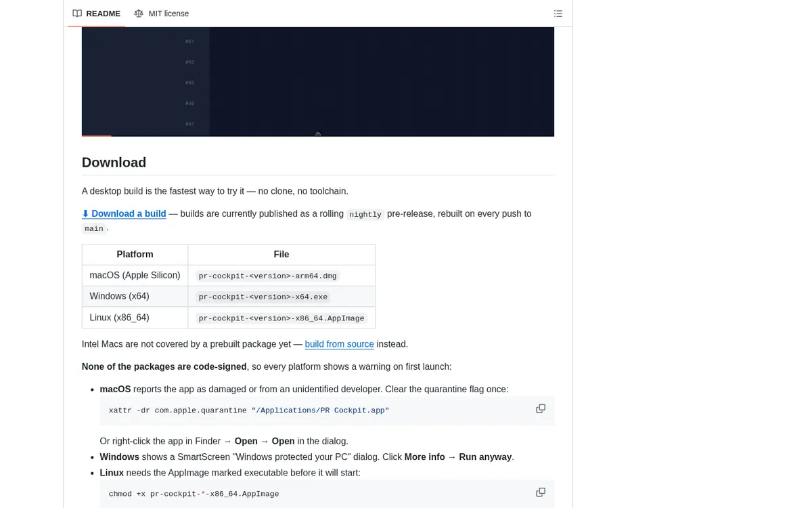This screenshot has width=812, height=508.
Task: Click the File column header
Action: pyautogui.click(x=281, y=255)
